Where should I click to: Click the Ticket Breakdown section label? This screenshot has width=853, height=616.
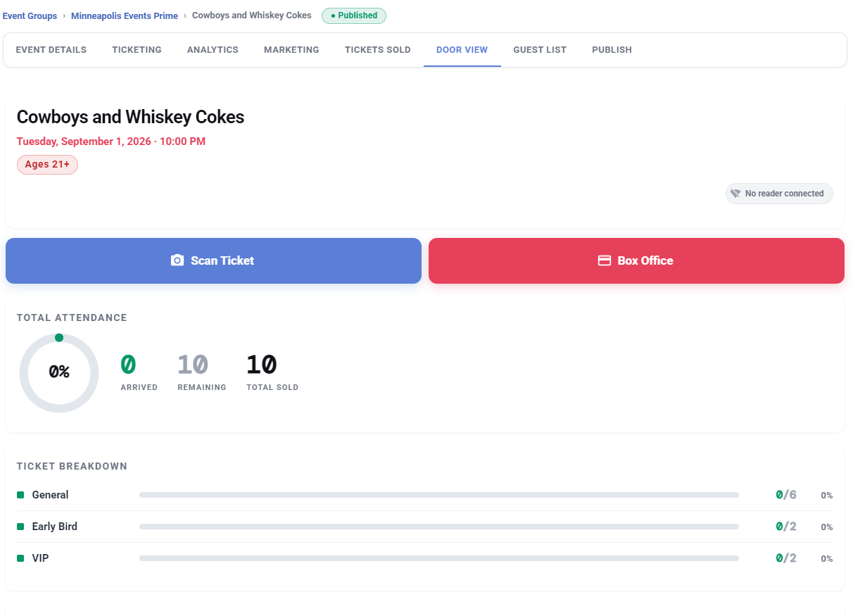[72, 466]
